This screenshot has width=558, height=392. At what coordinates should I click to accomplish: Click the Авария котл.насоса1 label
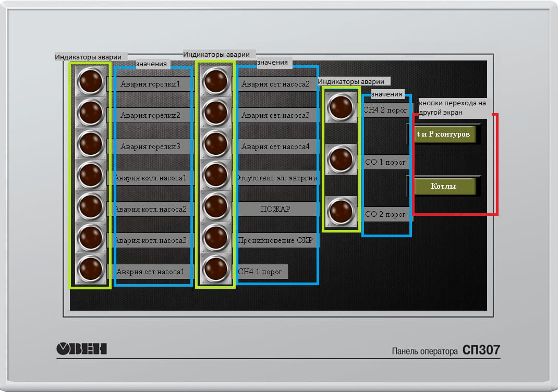coord(150,178)
